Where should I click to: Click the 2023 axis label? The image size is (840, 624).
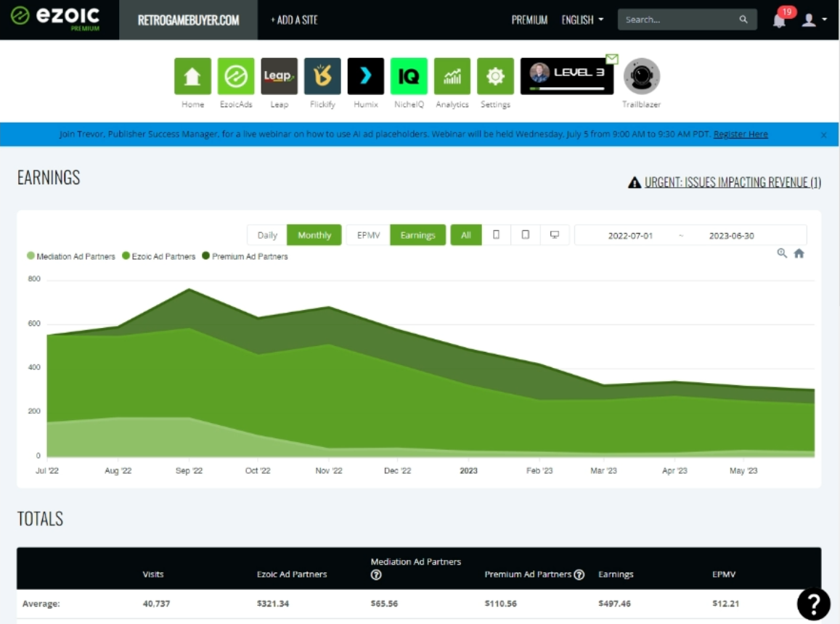(x=469, y=471)
